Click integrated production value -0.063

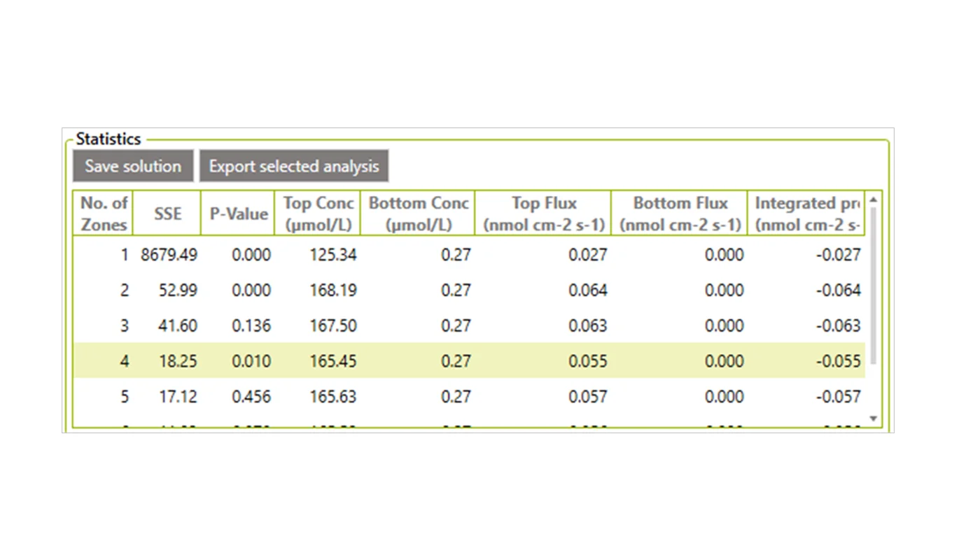(x=839, y=325)
